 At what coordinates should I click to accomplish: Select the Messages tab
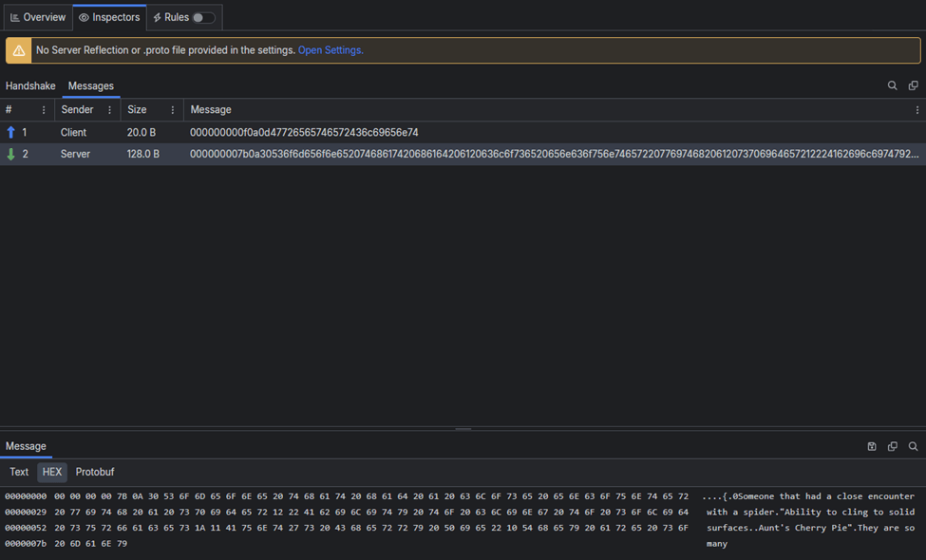[91, 85]
